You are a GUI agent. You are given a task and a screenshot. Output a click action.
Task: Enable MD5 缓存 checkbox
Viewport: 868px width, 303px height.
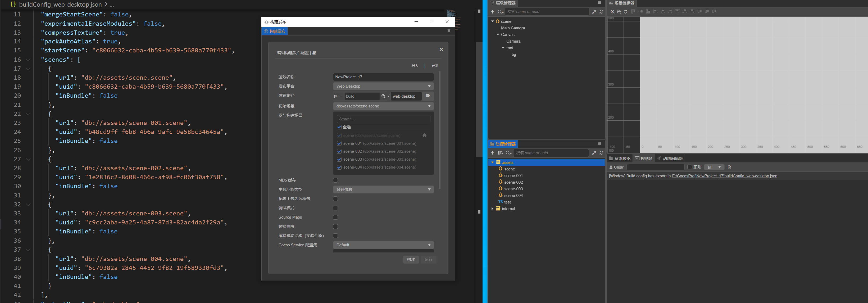pyautogui.click(x=335, y=180)
